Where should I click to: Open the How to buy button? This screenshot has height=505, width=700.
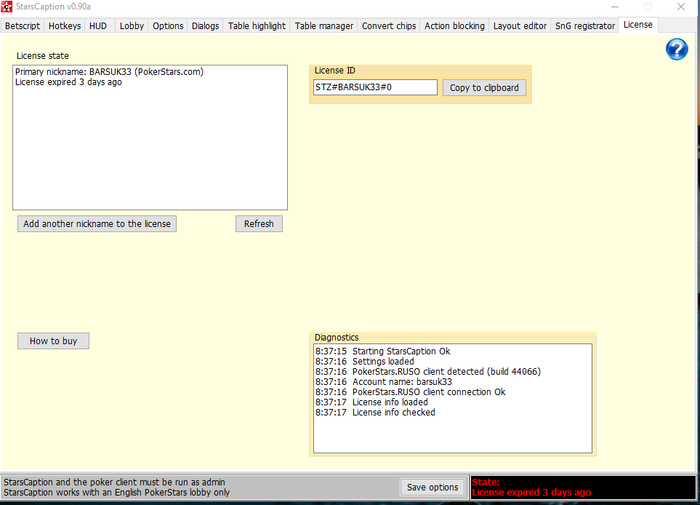click(53, 341)
